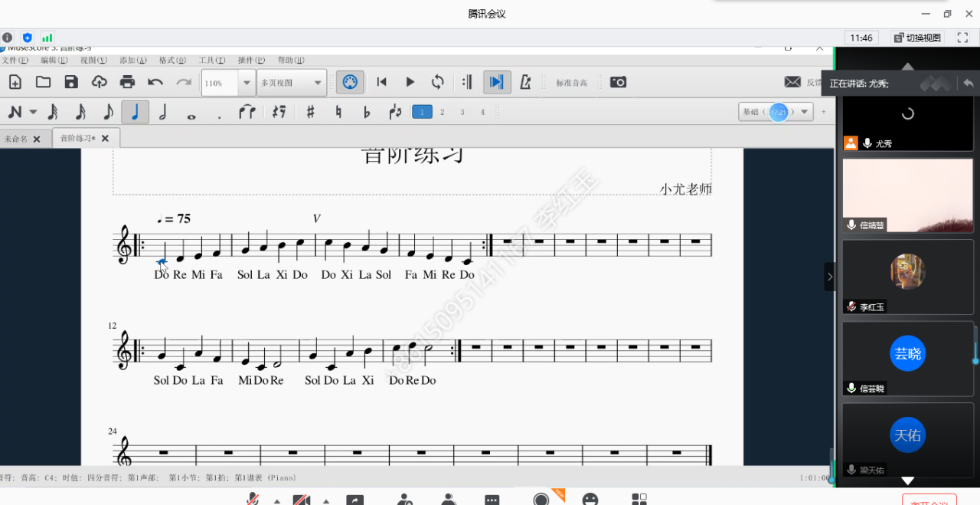
Task: Toggle the metronome button
Action: [525, 82]
